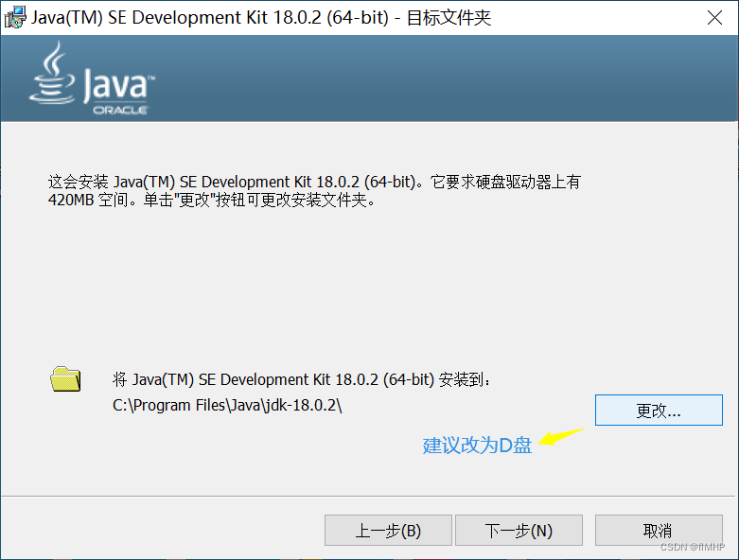This screenshot has height=560, width=739.
Task: Close the JDK installer window
Action: (x=715, y=17)
